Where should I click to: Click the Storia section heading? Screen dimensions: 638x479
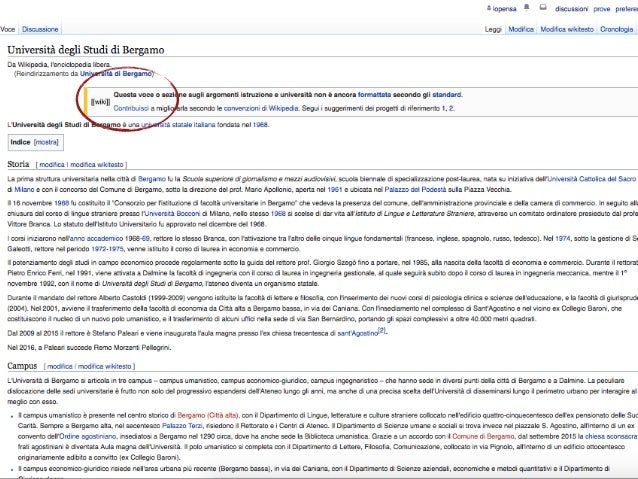click(x=18, y=164)
